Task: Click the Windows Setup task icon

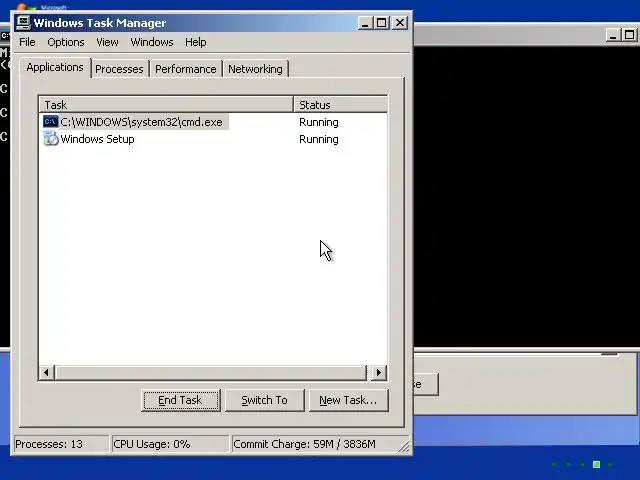Action: pyautogui.click(x=51, y=139)
